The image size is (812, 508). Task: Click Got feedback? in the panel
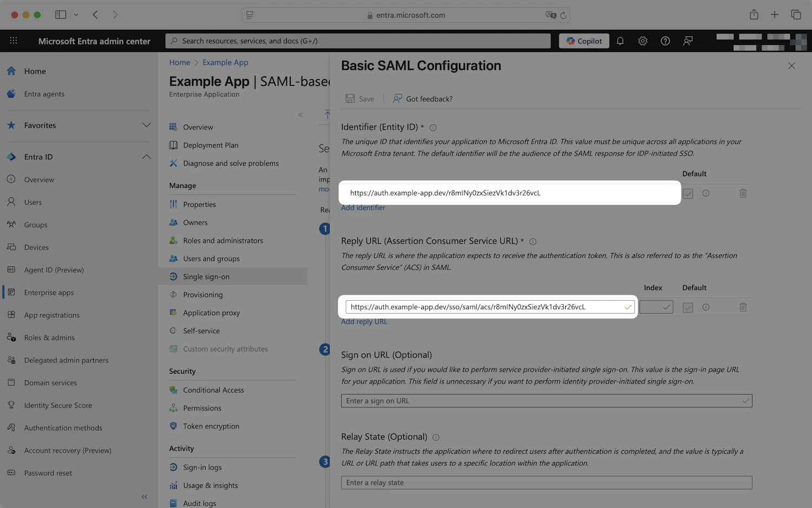click(423, 99)
